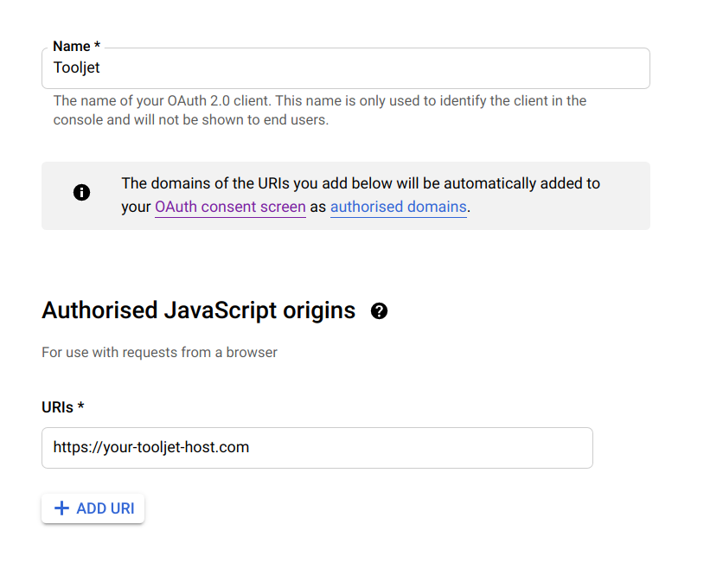The image size is (723, 588).
Task: Open the OAuth consent screen link
Action: coord(230,208)
